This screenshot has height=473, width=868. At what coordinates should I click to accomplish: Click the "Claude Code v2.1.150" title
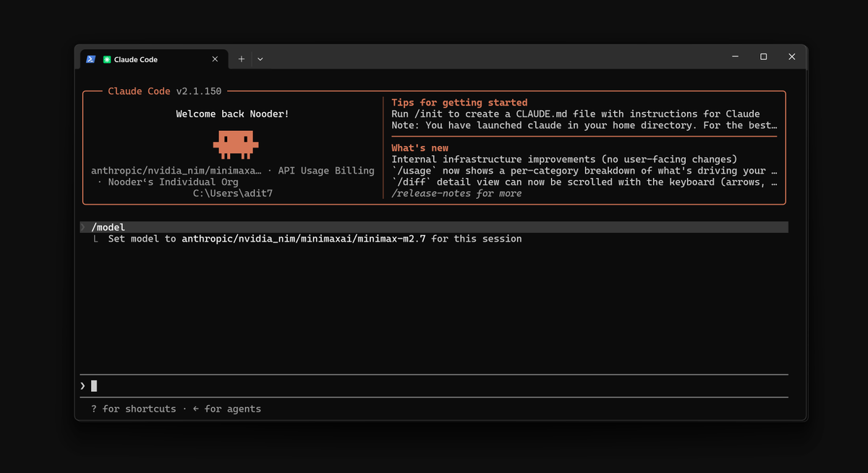165,91
